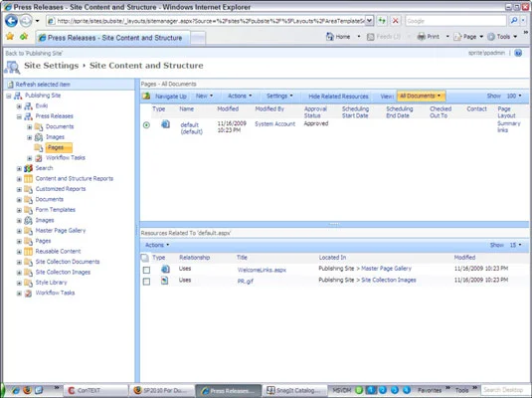
Task: Click the Navigate Up folder icon
Action: 146,97
